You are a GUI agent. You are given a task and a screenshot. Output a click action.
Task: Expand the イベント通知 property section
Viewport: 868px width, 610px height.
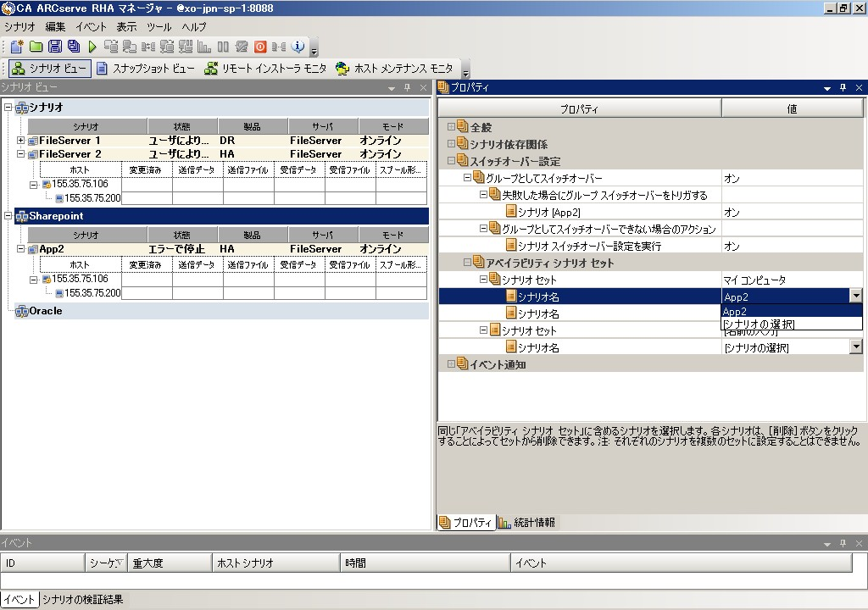[x=452, y=364]
